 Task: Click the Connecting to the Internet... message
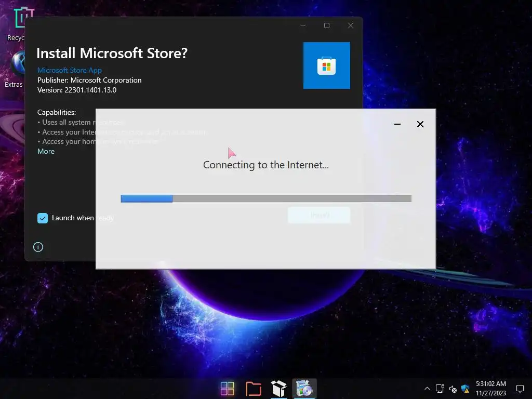(265, 165)
